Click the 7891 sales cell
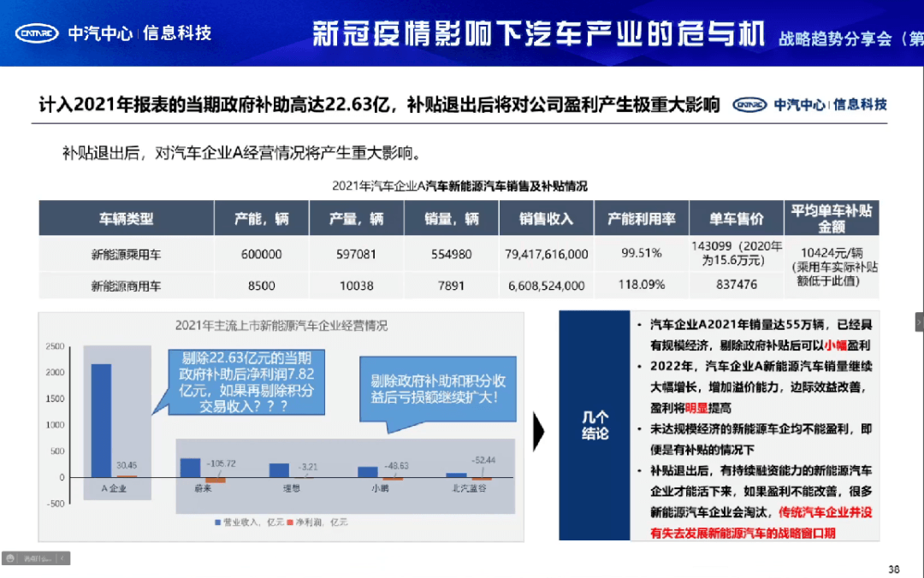 click(452, 286)
